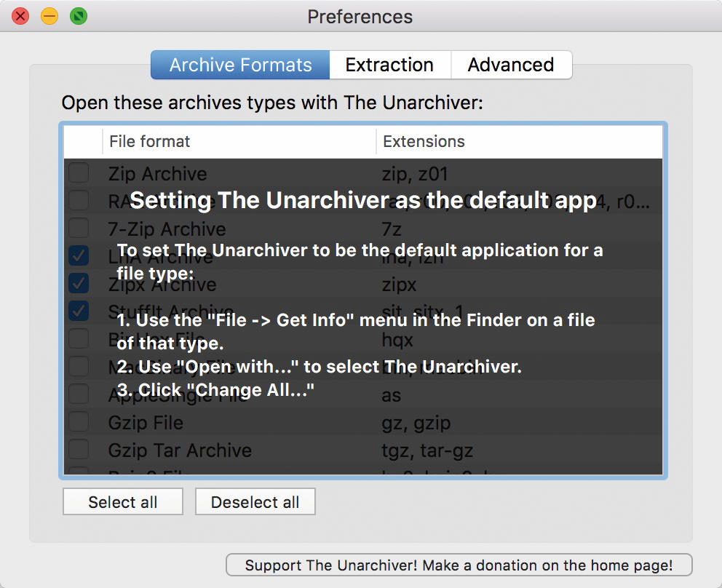Select the '7z' extensions cell
The image size is (722, 588).
click(392, 229)
